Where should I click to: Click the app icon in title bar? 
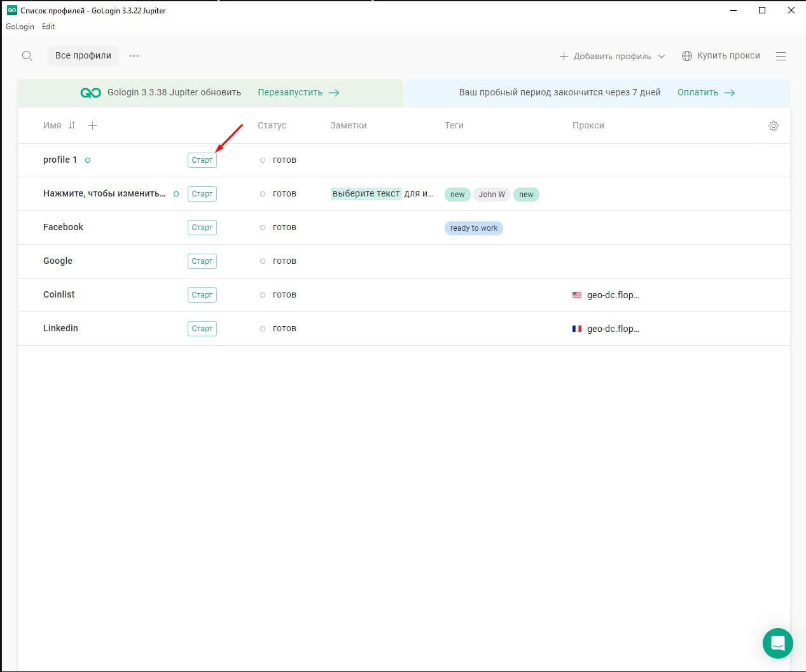pyautogui.click(x=11, y=10)
